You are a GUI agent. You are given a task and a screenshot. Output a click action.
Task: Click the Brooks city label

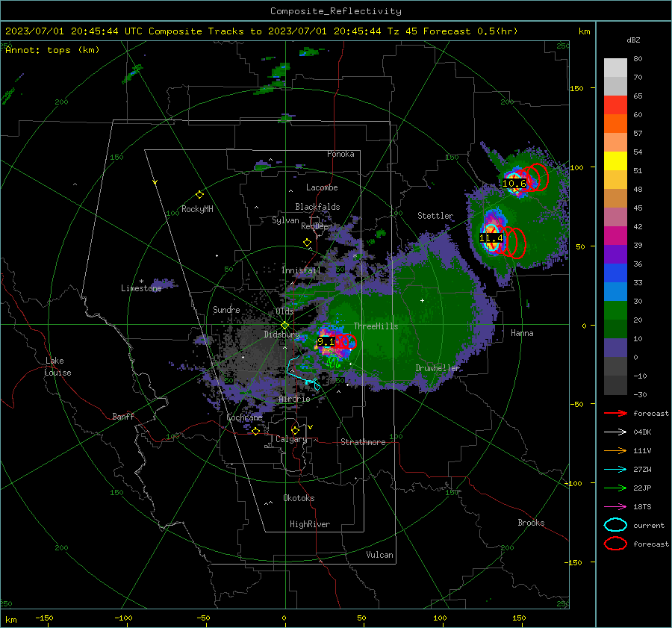point(531,523)
